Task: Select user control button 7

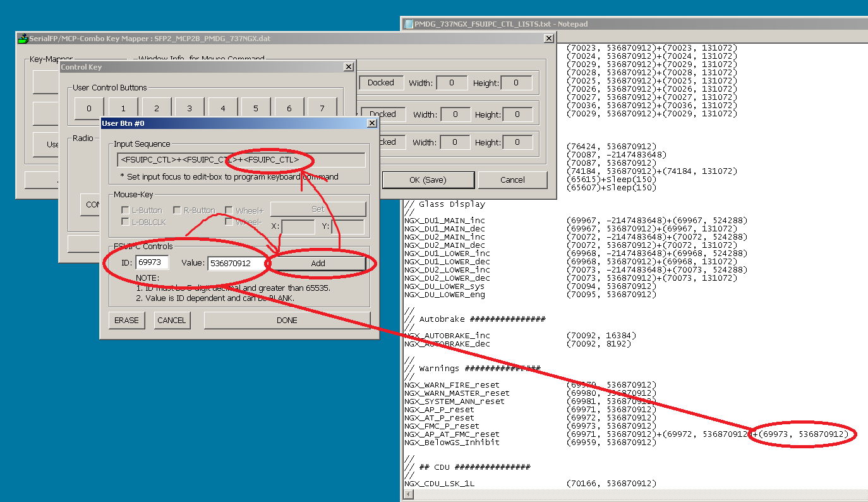Action: tap(322, 107)
